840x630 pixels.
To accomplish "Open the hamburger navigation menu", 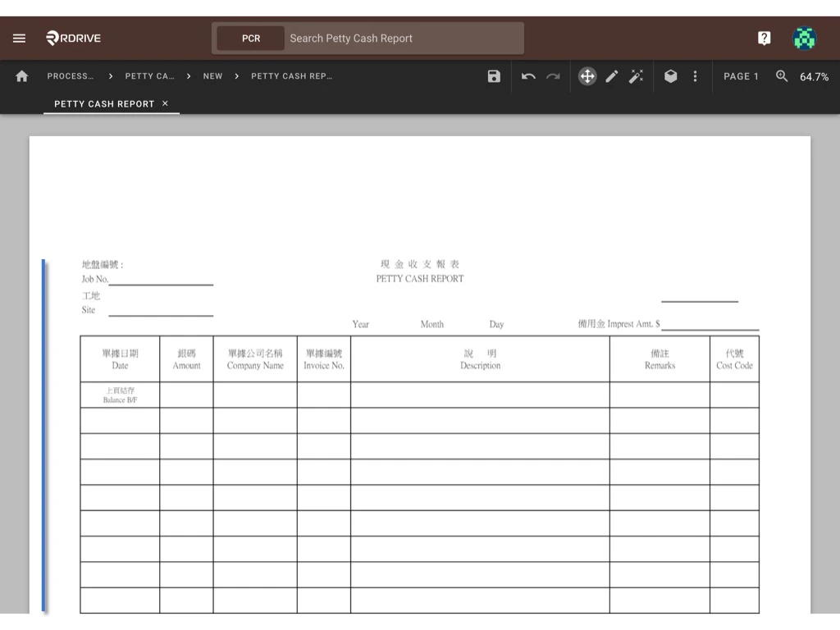I will click(19, 38).
